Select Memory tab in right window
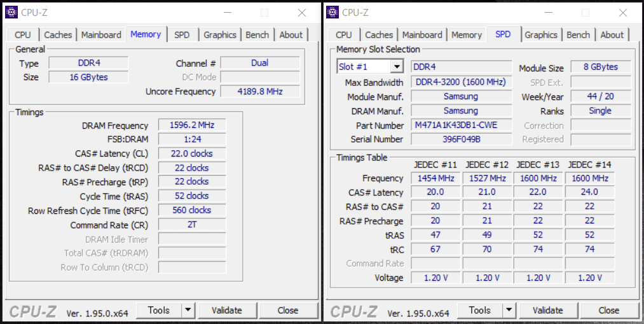 467,35
